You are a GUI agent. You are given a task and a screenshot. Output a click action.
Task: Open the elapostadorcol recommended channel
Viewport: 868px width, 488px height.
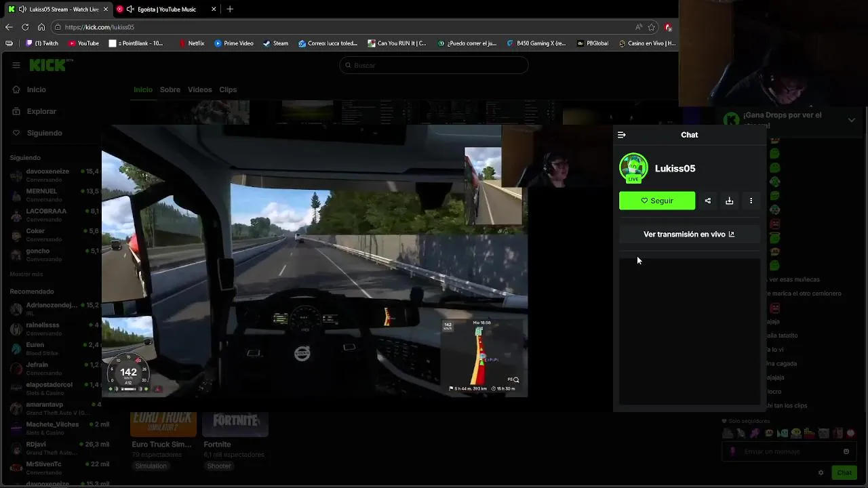click(54, 388)
